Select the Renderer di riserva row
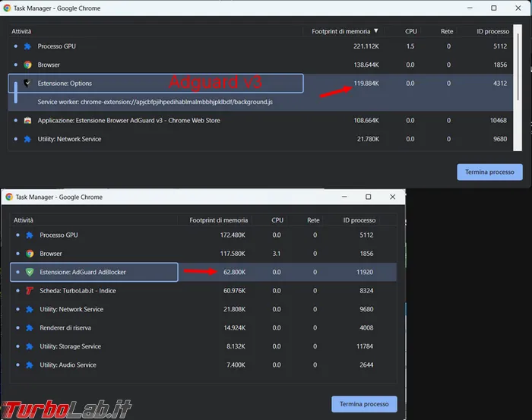532x420 pixels. tap(203, 328)
